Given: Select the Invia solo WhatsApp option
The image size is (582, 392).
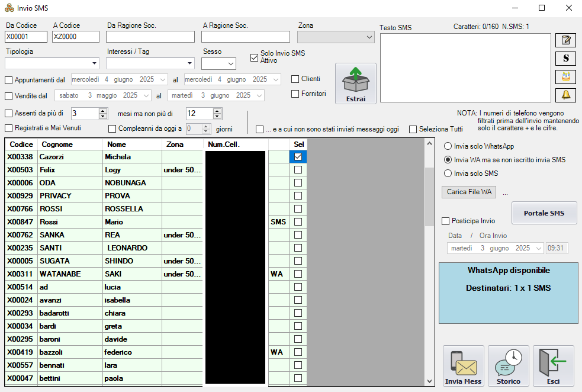Looking at the screenshot, I should tap(448, 146).
